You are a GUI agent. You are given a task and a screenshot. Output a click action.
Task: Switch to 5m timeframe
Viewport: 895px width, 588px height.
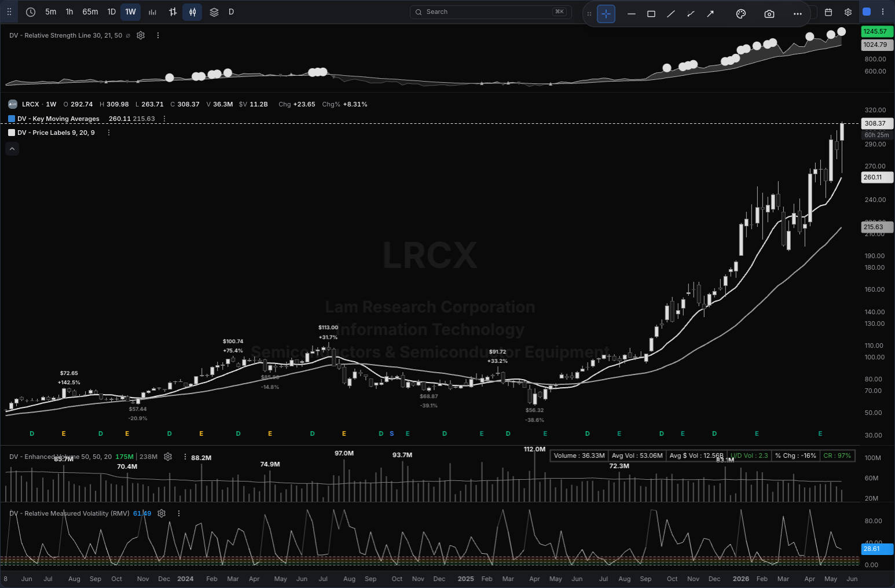coord(51,12)
